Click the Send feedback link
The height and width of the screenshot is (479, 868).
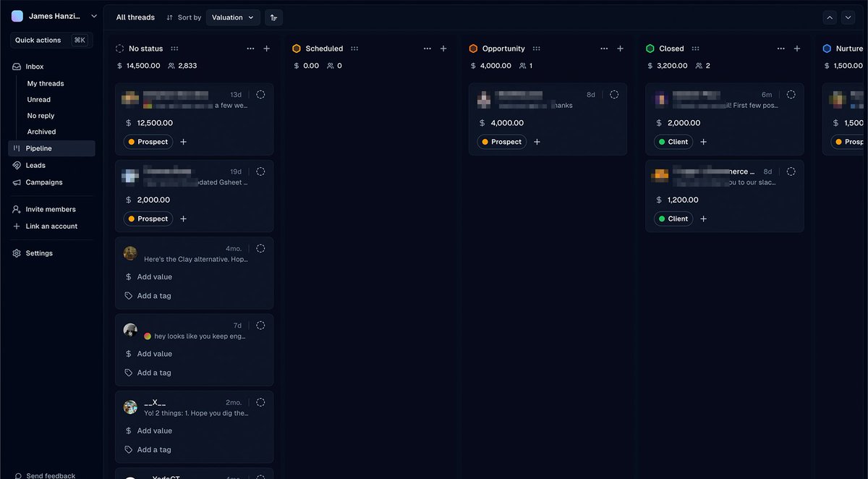pos(51,475)
